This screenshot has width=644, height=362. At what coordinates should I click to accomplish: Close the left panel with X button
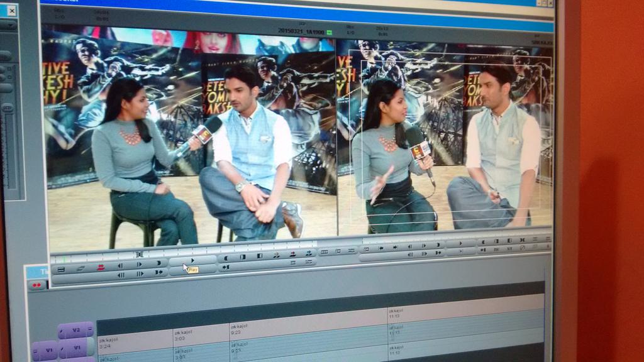11,11
